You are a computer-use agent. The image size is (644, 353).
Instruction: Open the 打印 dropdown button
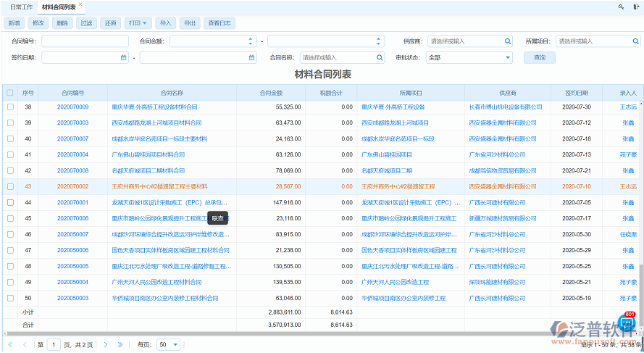(137, 23)
